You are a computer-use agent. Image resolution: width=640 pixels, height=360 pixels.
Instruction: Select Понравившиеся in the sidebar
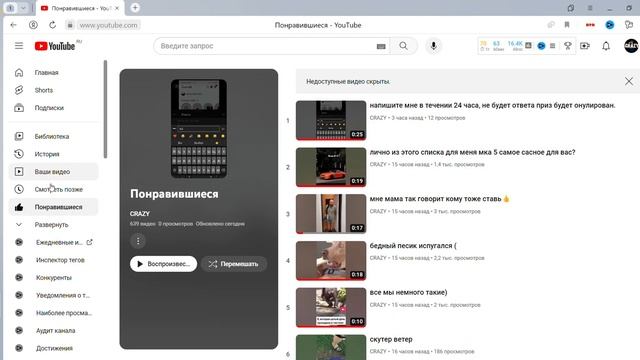pos(53,207)
